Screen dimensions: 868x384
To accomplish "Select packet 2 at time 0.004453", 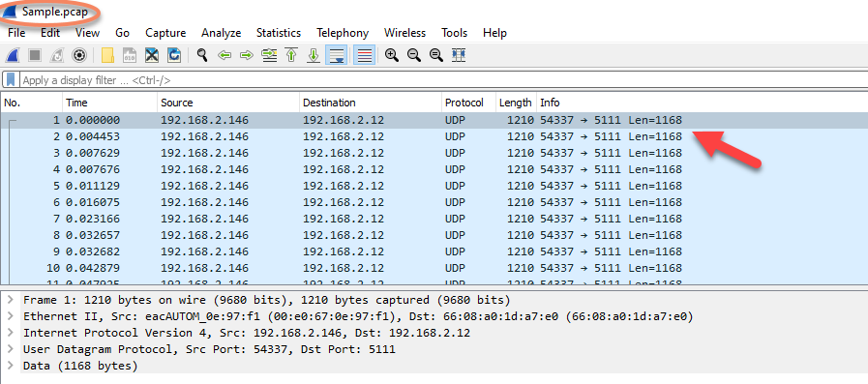I will 434,136.
